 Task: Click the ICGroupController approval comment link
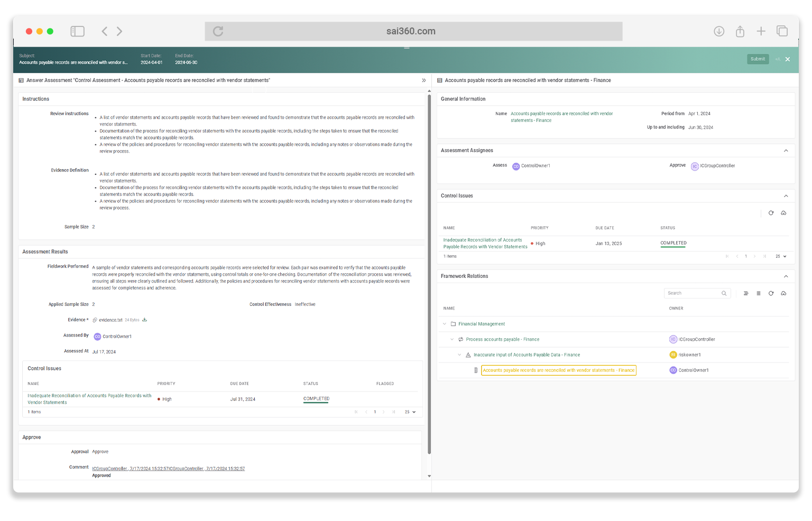click(168, 469)
